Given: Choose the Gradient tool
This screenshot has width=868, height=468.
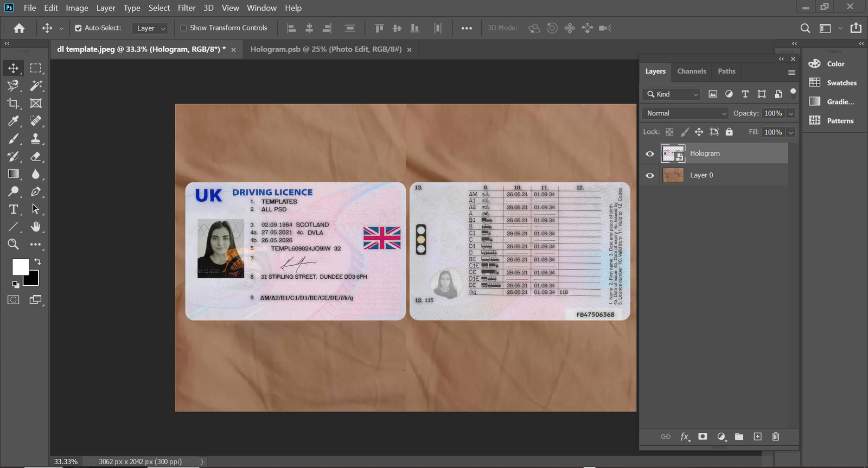Looking at the screenshot, I should pos(13,174).
